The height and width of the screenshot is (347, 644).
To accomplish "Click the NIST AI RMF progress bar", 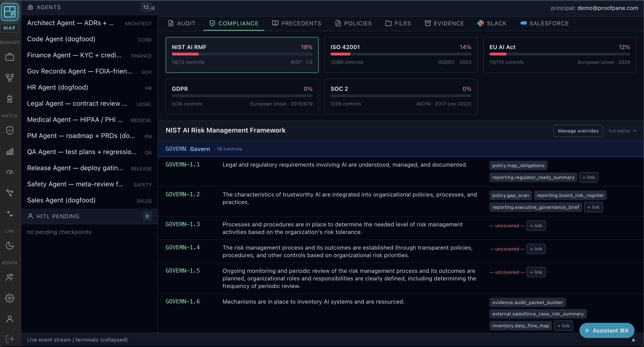I will pyautogui.click(x=242, y=54).
